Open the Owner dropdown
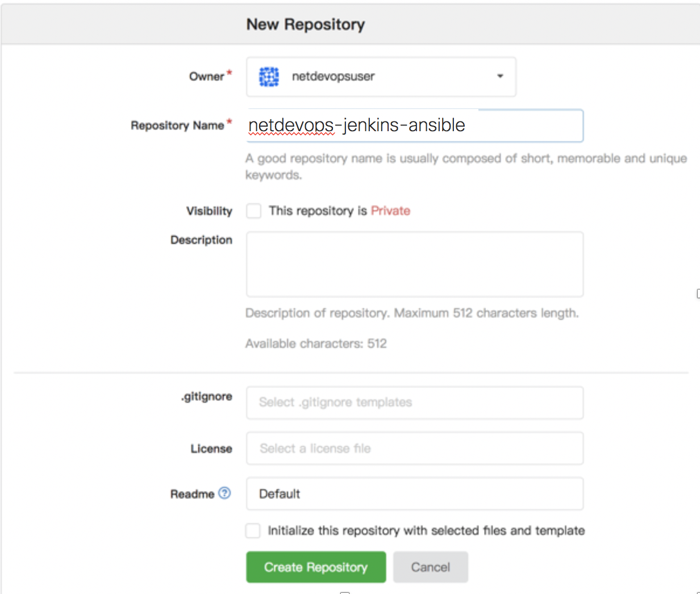 (x=381, y=77)
